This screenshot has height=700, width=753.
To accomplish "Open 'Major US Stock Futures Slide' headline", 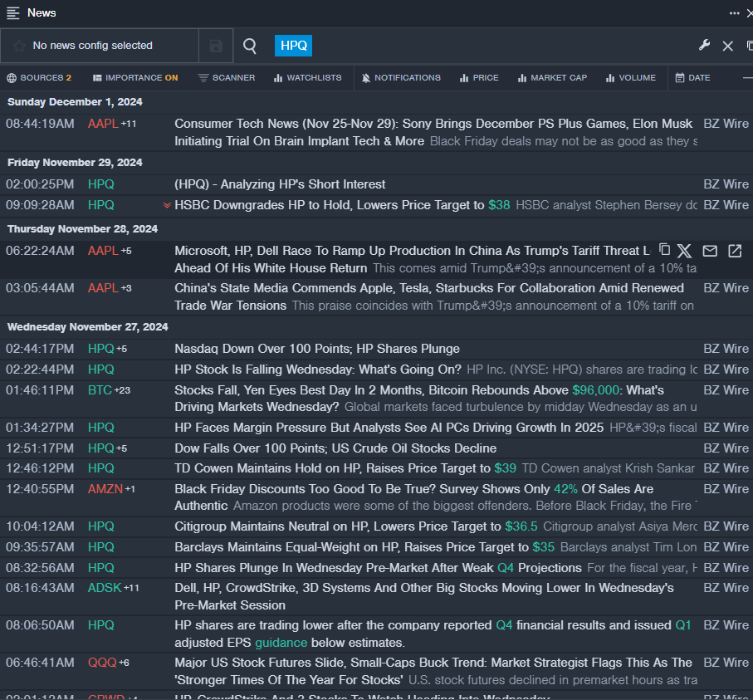I will [x=433, y=671].
